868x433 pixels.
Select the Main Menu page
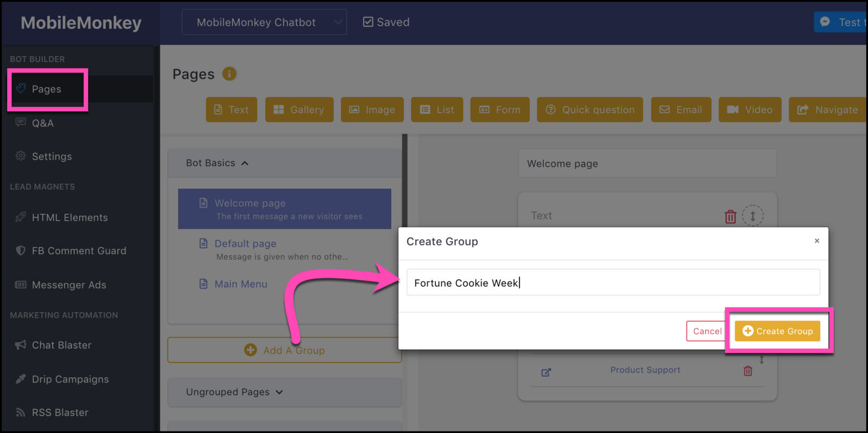pyautogui.click(x=241, y=284)
